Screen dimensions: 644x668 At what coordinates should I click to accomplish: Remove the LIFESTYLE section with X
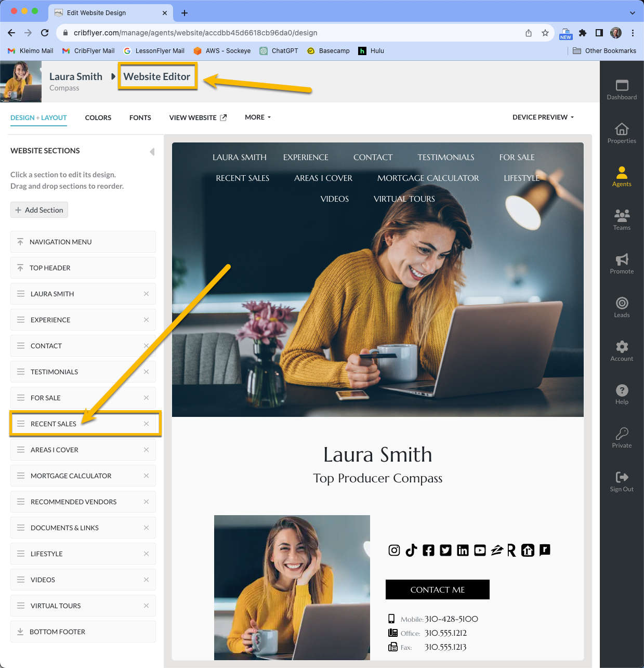click(x=146, y=554)
